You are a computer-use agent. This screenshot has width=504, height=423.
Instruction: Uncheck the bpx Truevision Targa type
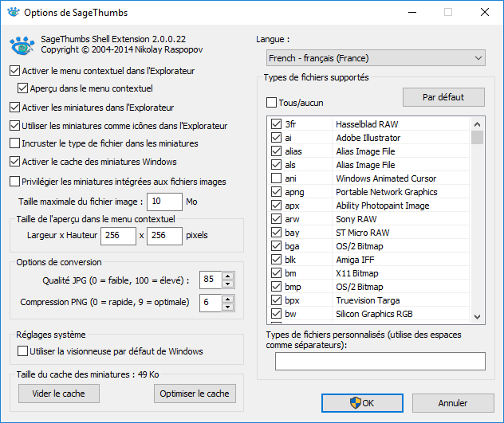(276, 300)
